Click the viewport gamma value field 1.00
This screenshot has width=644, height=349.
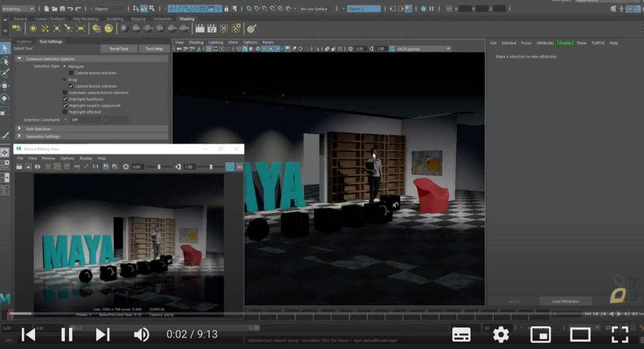[380, 49]
